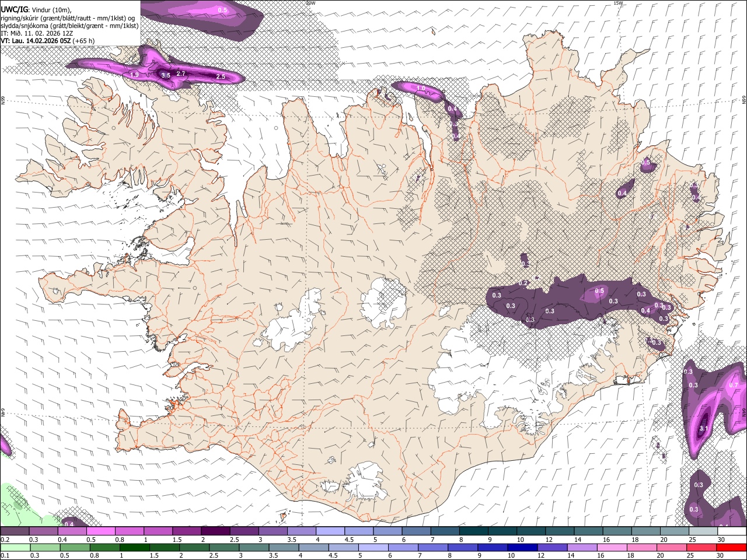Pick the darkest purple snow swatch starting at 2
Image resolution: width=747 pixels, height=560 pixels.
[215, 531]
